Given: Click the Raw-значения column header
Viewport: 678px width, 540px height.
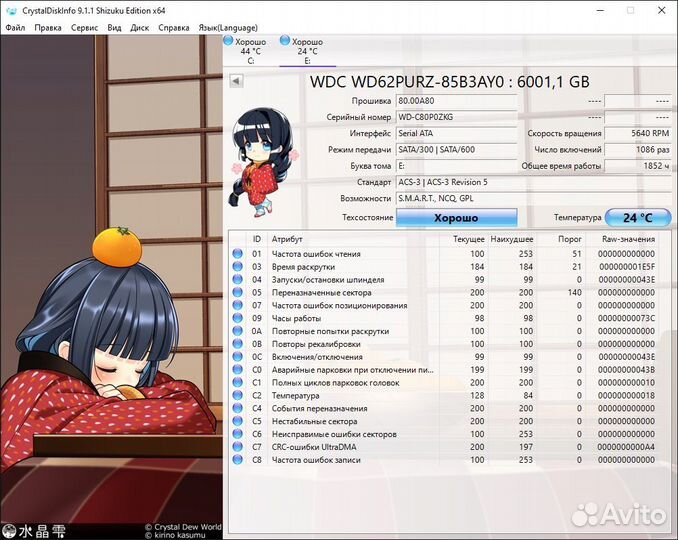Looking at the screenshot, I should tap(628, 239).
